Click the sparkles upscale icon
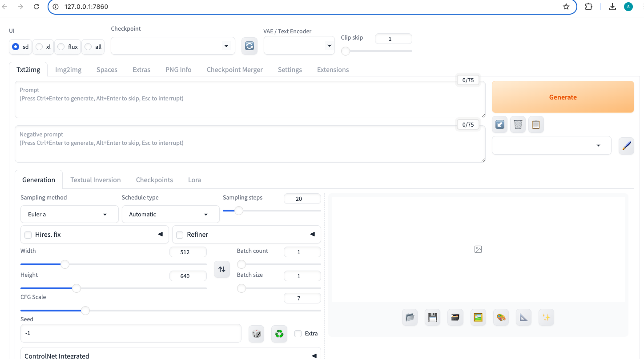Image resolution: width=644 pixels, height=359 pixels. pos(547,317)
